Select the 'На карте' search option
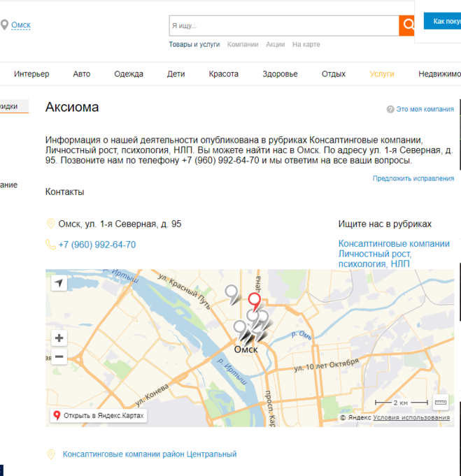 (x=306, y=45)
